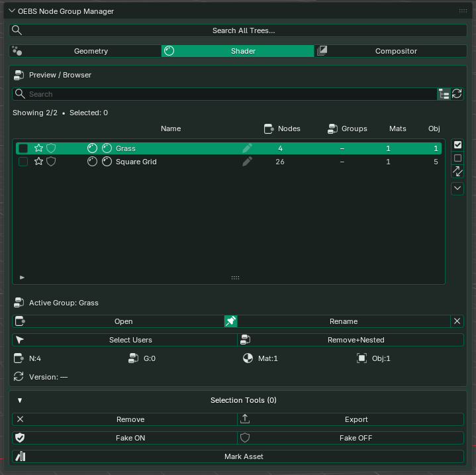Image resolution: width=476 pixels, height=475 pixels.
Task: Click the Active Group node icon
Action: click(x=19, y=303)
